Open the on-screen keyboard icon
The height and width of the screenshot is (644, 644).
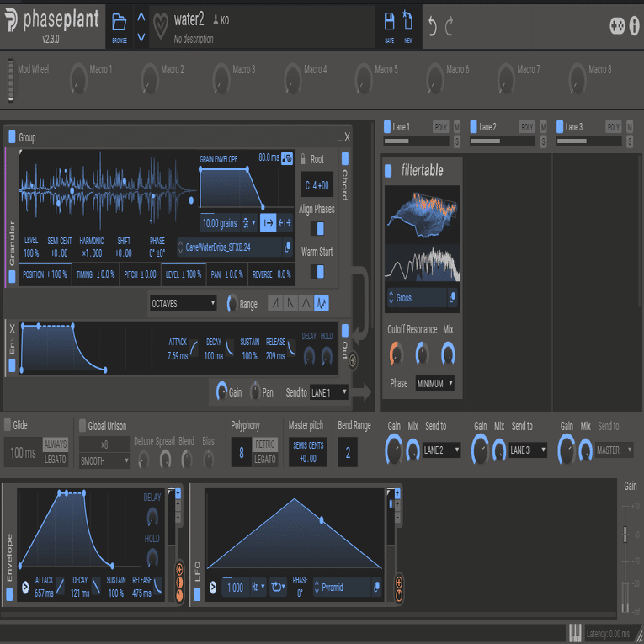click(x=575, y=633)
